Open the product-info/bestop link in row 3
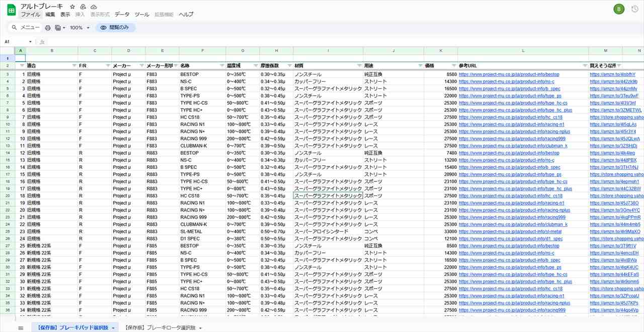This screenshot has width=644, height=332. tap(509, 75)
